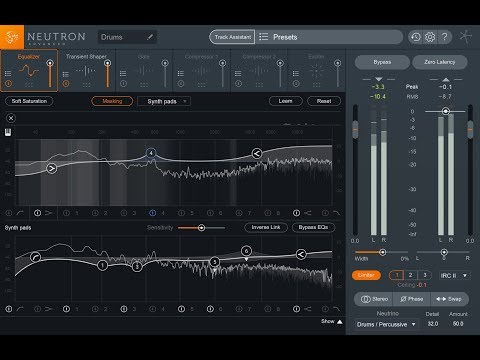Open the Gate module preset list icon
Image resolution: width=480 pixels, height=360 pixels.
tap(123, 74)
